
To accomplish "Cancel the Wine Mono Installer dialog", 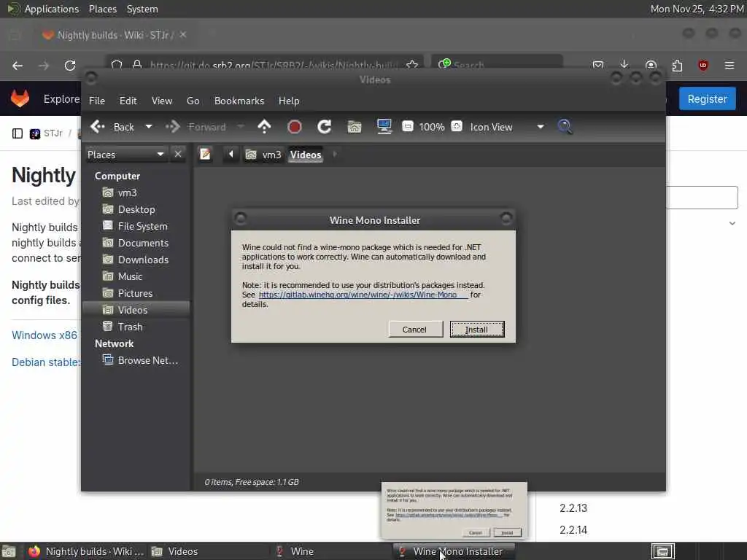I will pos(414,330).
